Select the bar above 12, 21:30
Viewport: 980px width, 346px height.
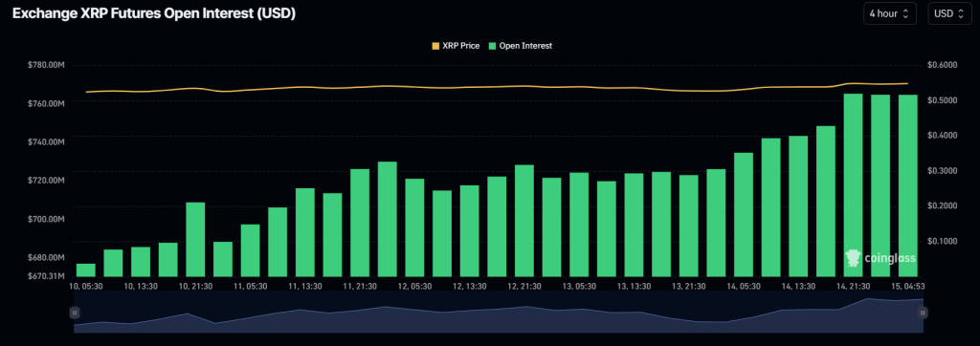click(523, 220)
